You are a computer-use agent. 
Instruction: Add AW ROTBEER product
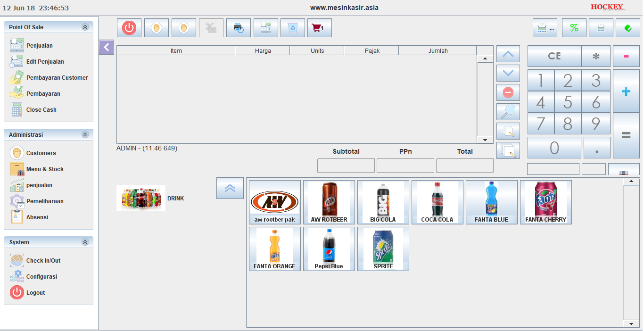point(329,202)
